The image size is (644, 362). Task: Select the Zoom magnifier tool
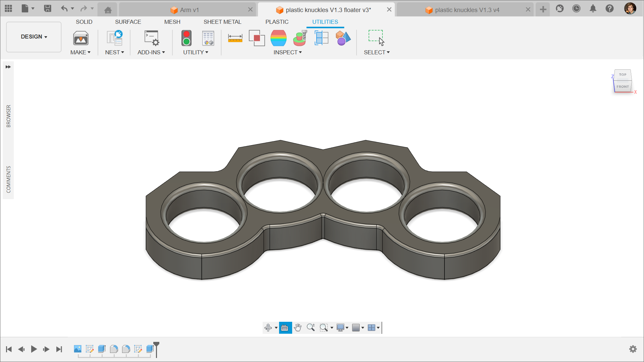311,327
